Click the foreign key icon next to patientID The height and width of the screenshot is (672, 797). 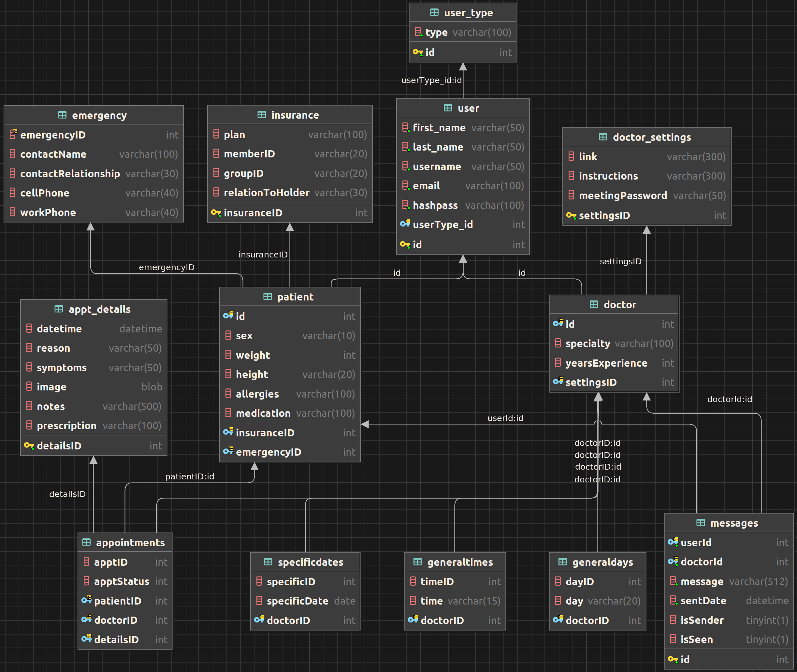click(86, 600)
